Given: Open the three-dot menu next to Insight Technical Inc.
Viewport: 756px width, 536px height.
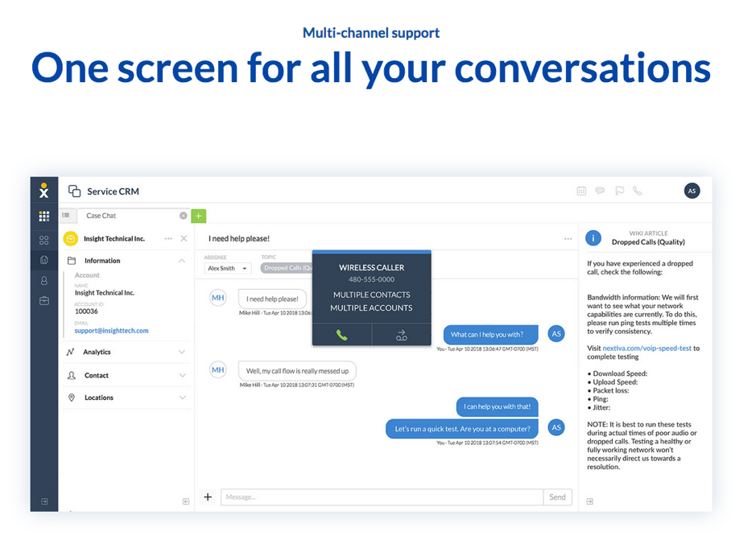Looking at the screenshot, I should tap(167, 238).
